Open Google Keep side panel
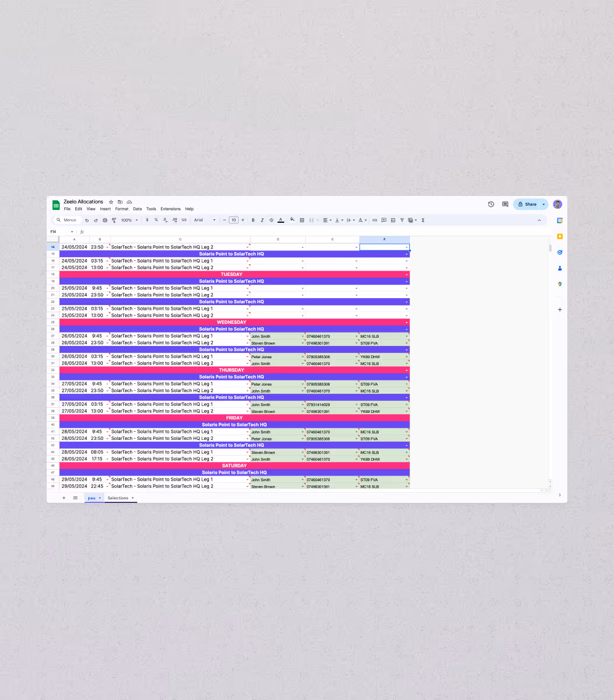This screenshot has width=614, height=700. [560, 236]
